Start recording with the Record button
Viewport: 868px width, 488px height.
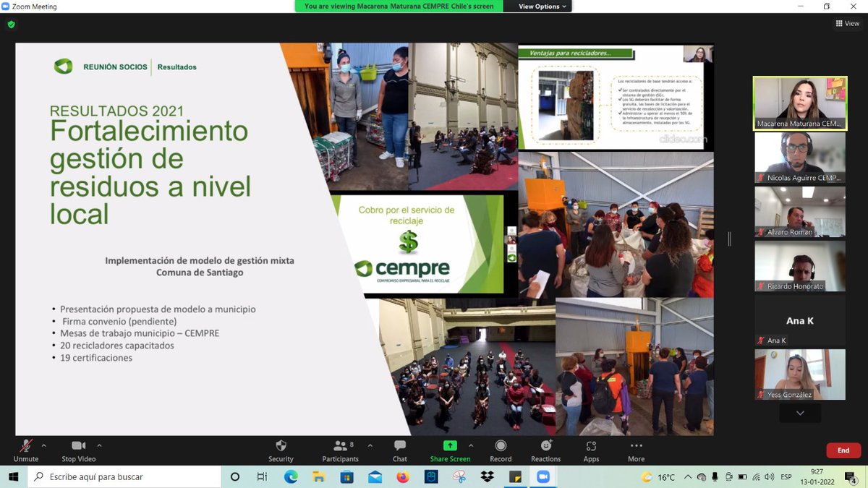[501, 450]
